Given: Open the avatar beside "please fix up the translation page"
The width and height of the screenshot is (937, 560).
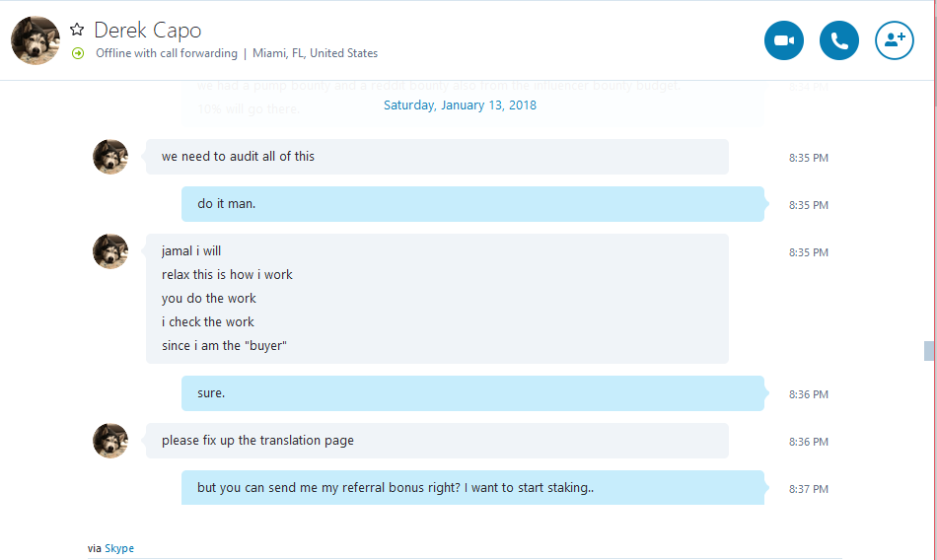Looking at the screenshot, I should pyautogui.click(x=110, y=441).
